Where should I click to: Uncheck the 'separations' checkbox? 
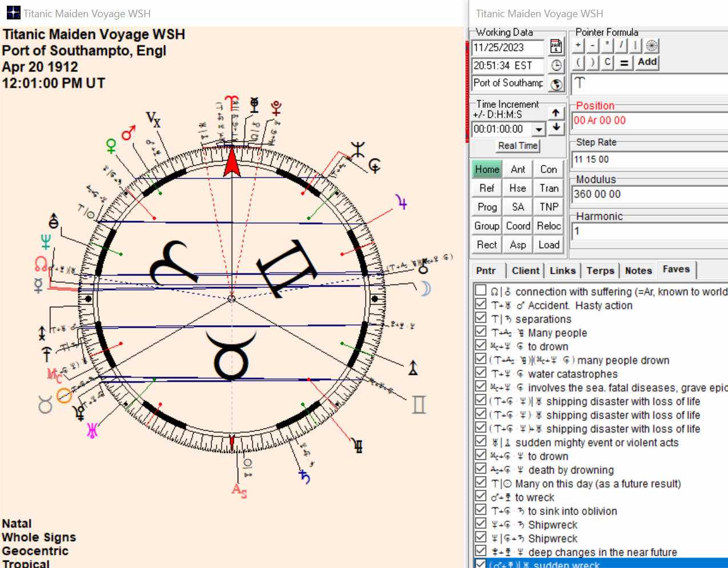481,318
